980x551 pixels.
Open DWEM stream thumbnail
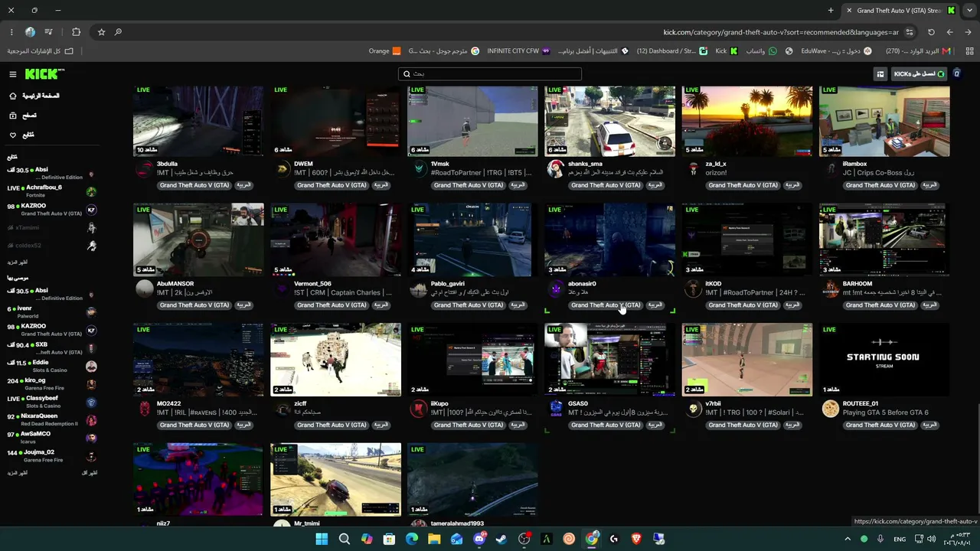click(x=335, y=121)
